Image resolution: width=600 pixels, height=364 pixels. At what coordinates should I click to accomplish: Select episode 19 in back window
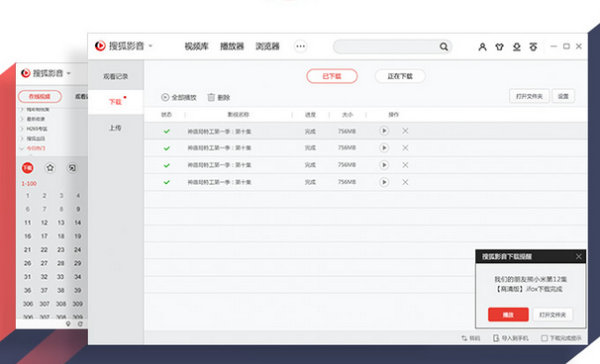pos(77,236)
